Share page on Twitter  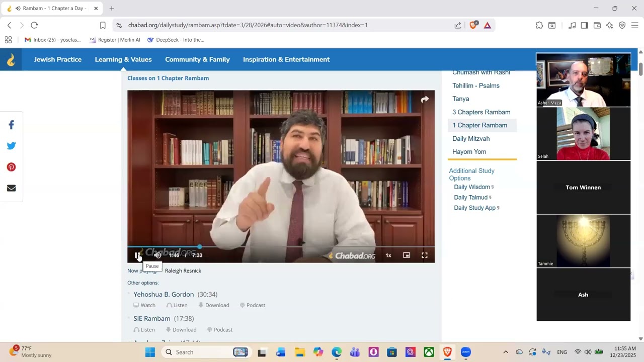(11, 146)
